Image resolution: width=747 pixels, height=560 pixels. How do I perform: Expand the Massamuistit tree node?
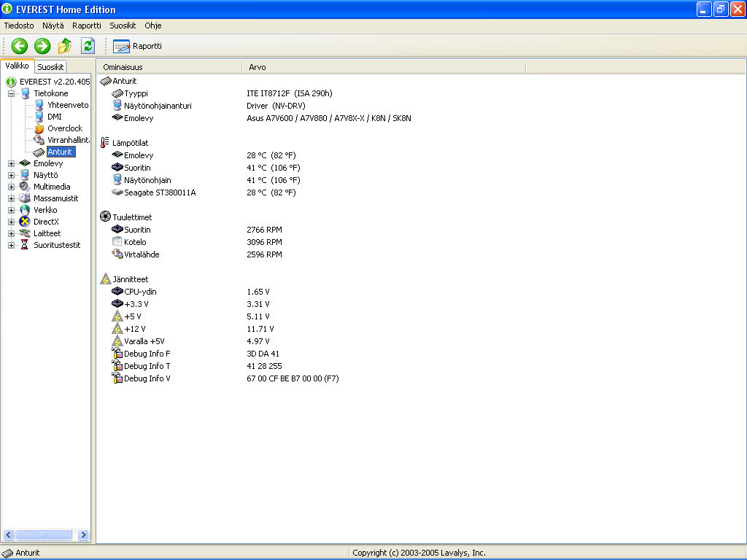pyautogui.click(x=11, y=198)
